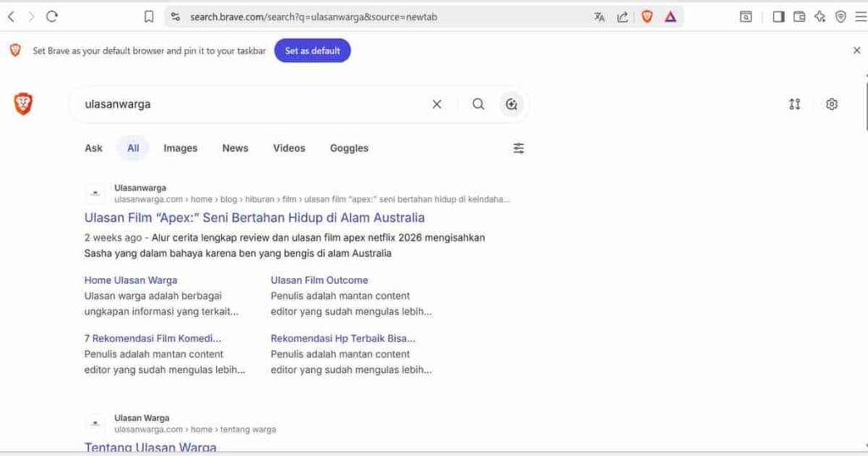Screen dimensions: 868x456
Task: Switch to the Ask tab
Action: [93, 148]
